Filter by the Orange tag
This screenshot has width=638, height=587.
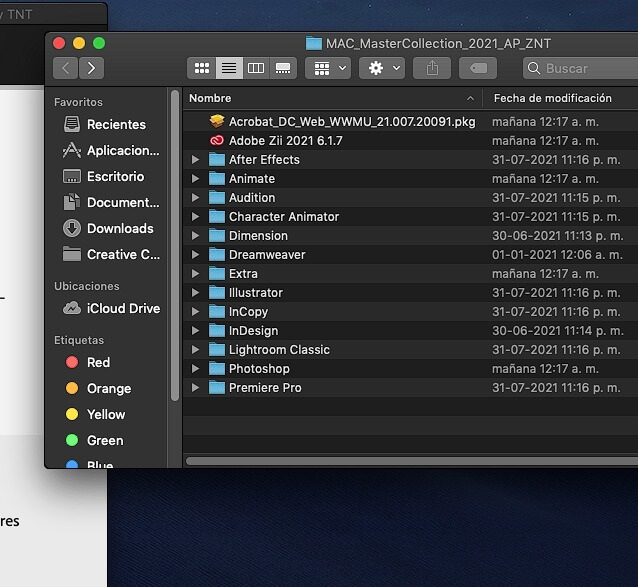(x=98, y=388)
